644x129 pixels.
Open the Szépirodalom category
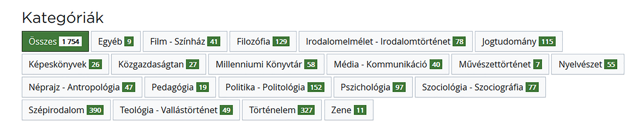point(66,110)
